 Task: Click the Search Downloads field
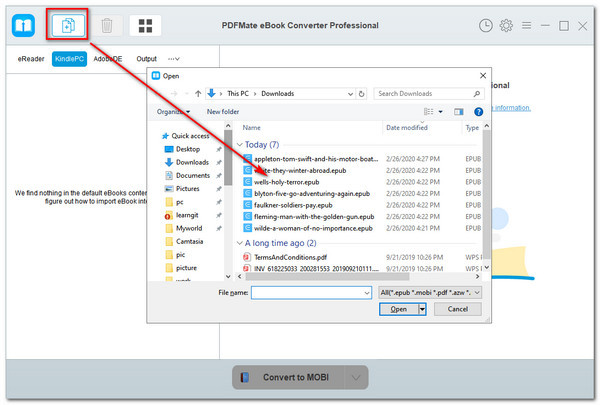coord(424,93)
